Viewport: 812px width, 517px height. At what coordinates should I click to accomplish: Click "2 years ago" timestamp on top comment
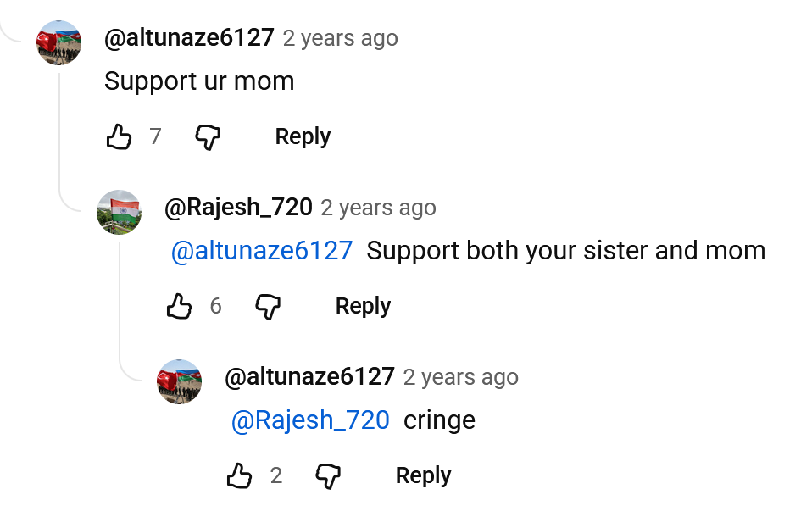click(x=340, y=38)
